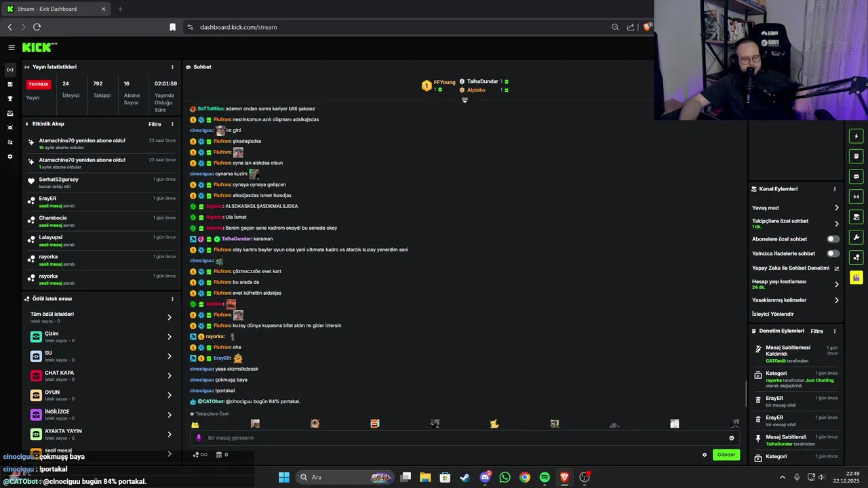868x488 pixels.
Task: Select the first yellow emote in the emote row
Action: point(195,424)
